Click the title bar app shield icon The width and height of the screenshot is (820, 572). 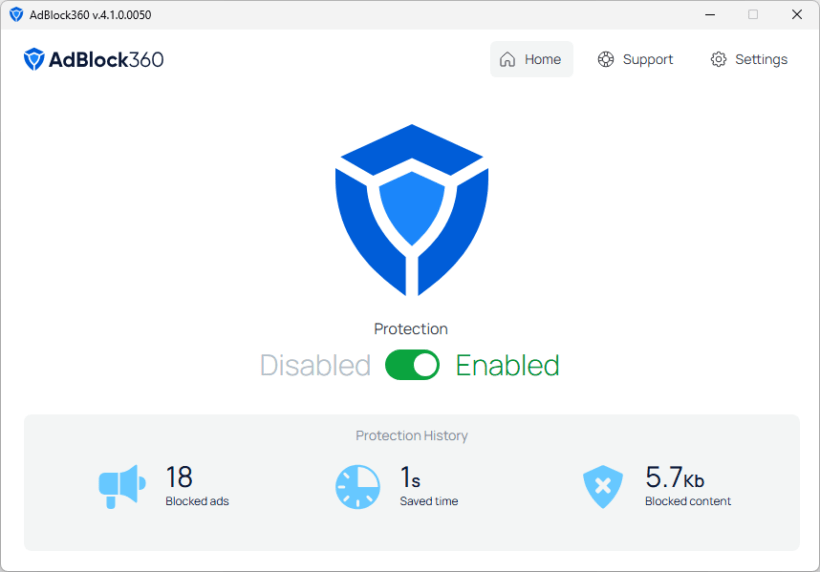(16, 15)
